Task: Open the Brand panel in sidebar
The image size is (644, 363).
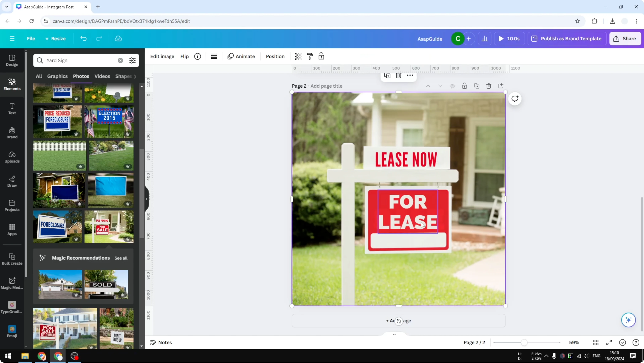Action: (x=12, y=133)
